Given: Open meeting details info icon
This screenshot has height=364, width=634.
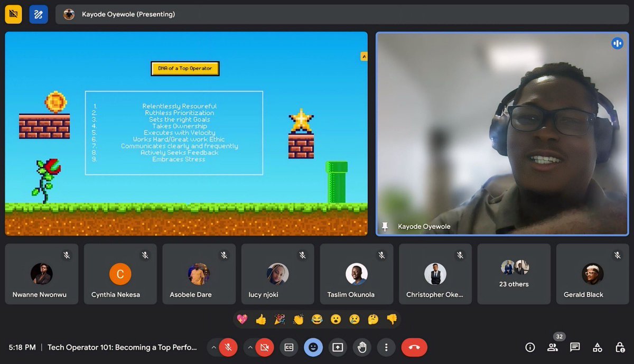Looking at the screenshot, I should (530, 347).
